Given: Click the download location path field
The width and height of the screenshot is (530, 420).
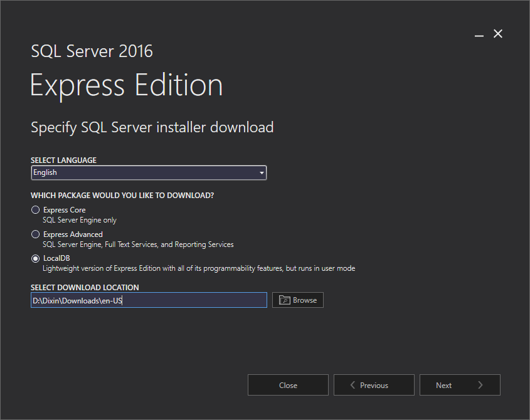Looking at the screenshot, I should pos(149,300).
